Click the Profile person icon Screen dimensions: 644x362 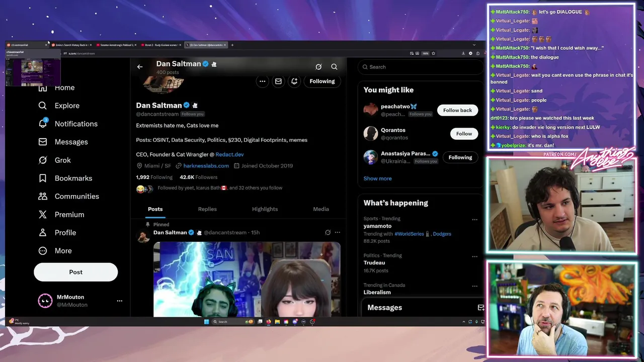(43, 232)
